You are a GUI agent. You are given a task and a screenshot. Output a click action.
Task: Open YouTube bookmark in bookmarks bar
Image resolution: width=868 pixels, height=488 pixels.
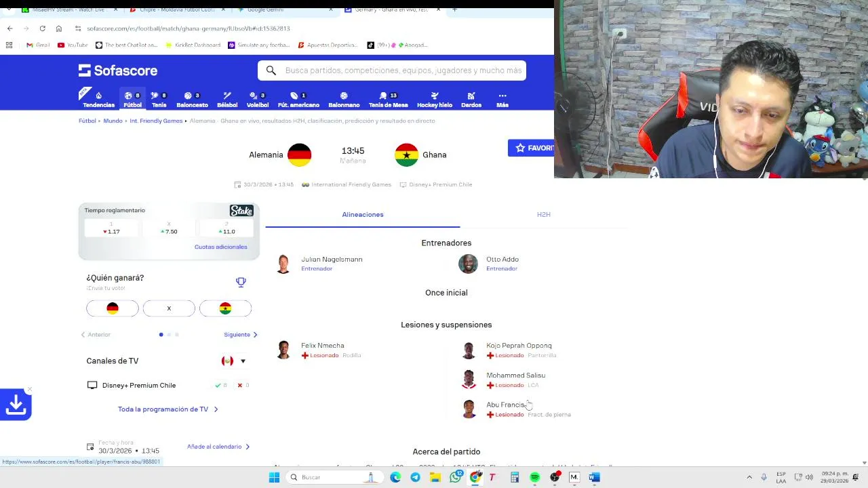pyautogui.click(x=73, y=45)
